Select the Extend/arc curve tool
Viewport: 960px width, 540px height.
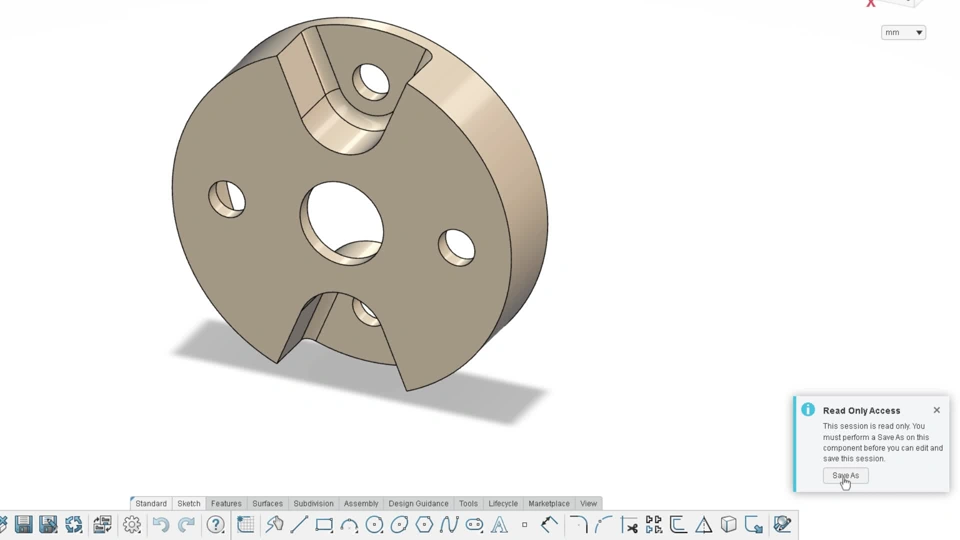point(603,525)
